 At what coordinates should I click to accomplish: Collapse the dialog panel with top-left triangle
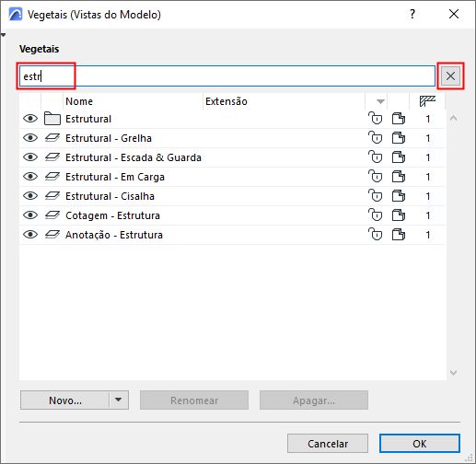click(x=3, y=35)
